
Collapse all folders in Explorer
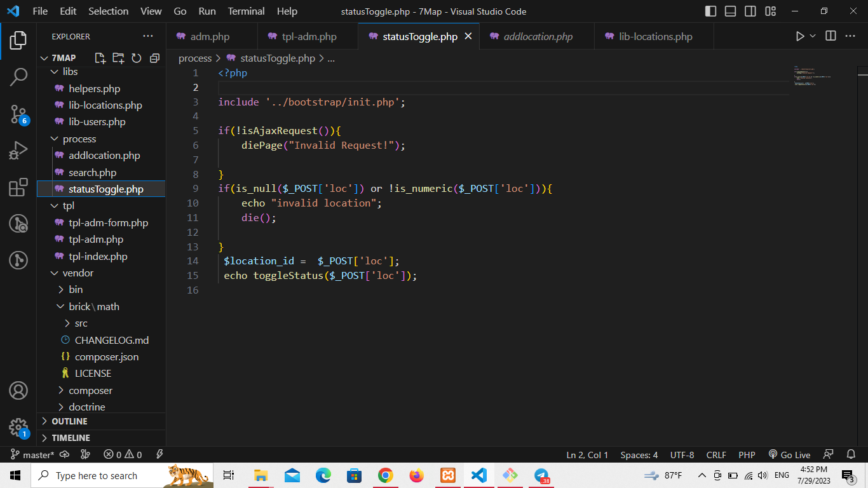tap(154, 58)
